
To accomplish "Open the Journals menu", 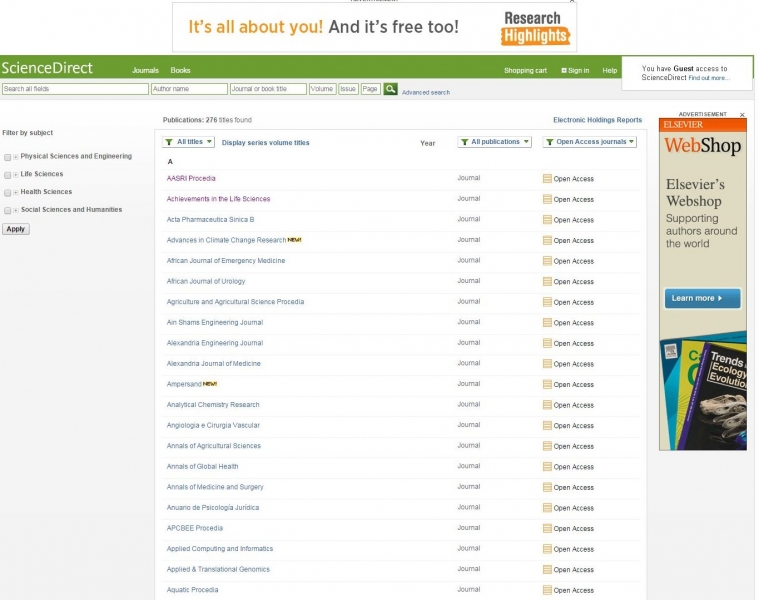I will click(x=145, y=70).
